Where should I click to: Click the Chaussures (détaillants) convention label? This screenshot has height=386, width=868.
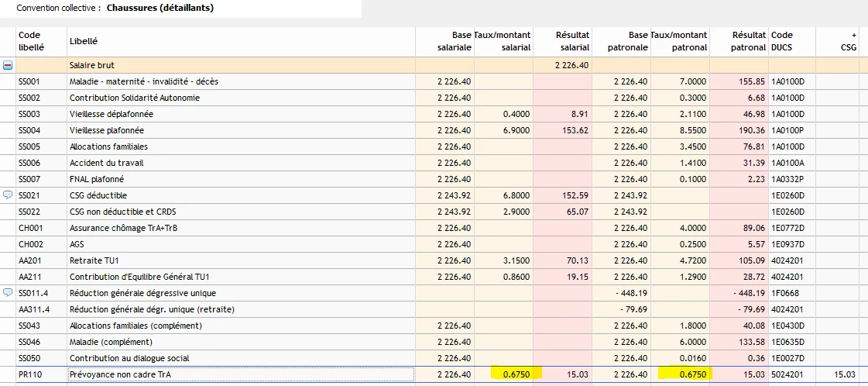160,8
